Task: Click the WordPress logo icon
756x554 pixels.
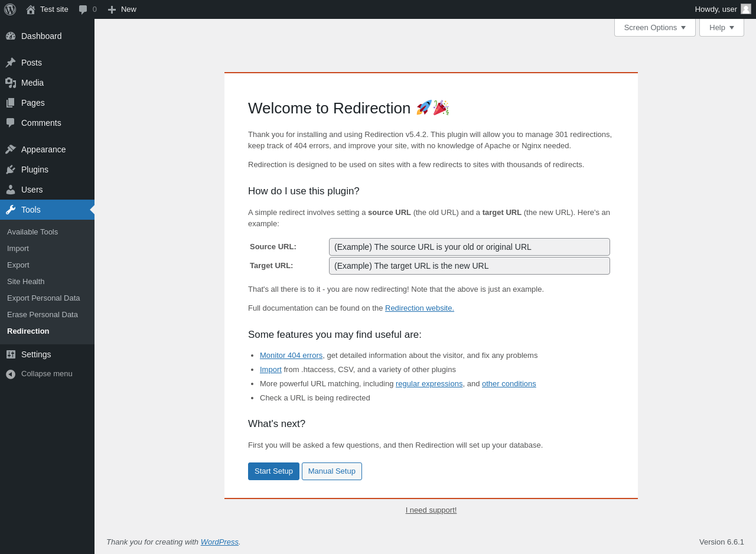Action: [10, 9]
